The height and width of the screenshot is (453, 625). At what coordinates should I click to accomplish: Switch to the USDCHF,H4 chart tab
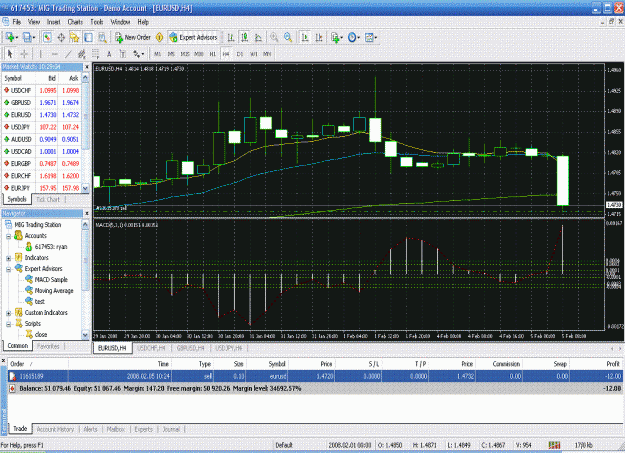pyautogui.click(x=151, y=348)
